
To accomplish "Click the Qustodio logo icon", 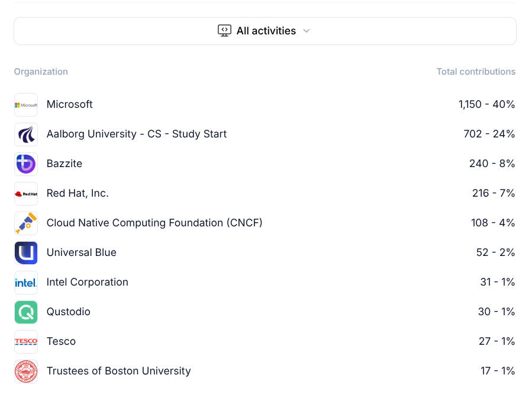I will [x=26, y=312].
